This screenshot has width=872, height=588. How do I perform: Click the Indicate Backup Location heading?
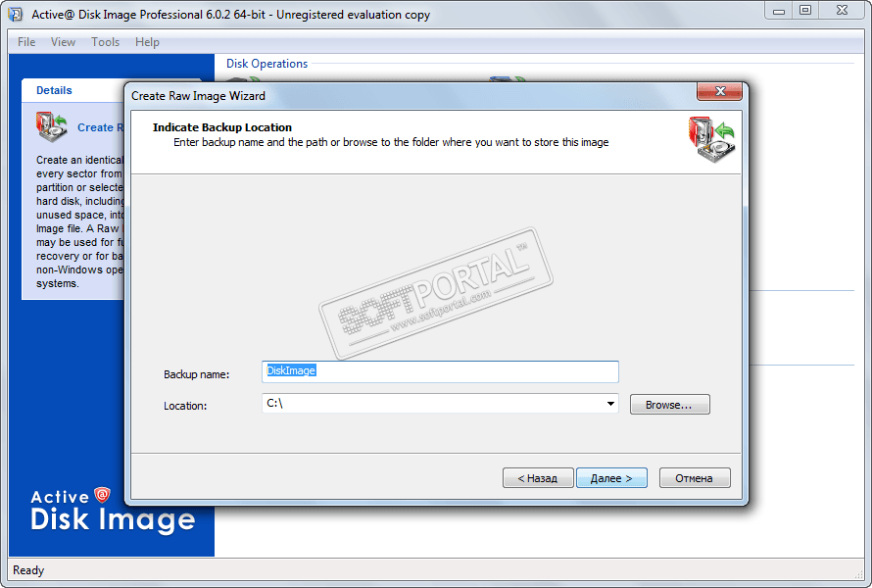click(221, 127)
